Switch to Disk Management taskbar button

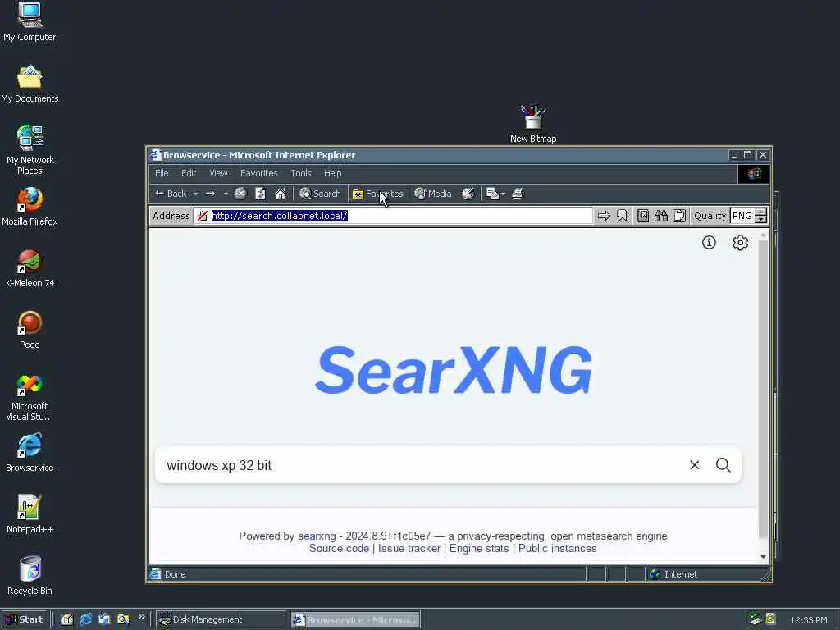tap(221, 619)
